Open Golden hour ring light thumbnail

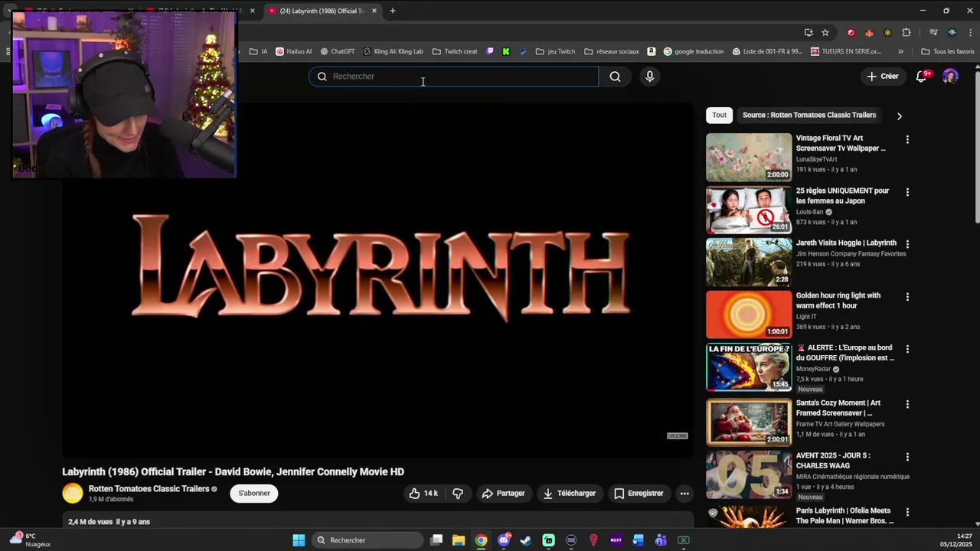[x=749, y=315]
